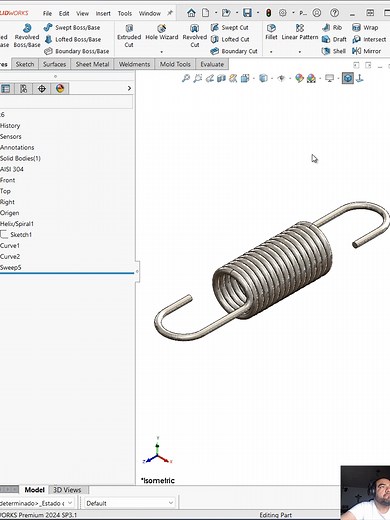Screen dimensions: 390x520
Task: Click Zoom to Fit in view toolbar
Action: pos(186,79)
